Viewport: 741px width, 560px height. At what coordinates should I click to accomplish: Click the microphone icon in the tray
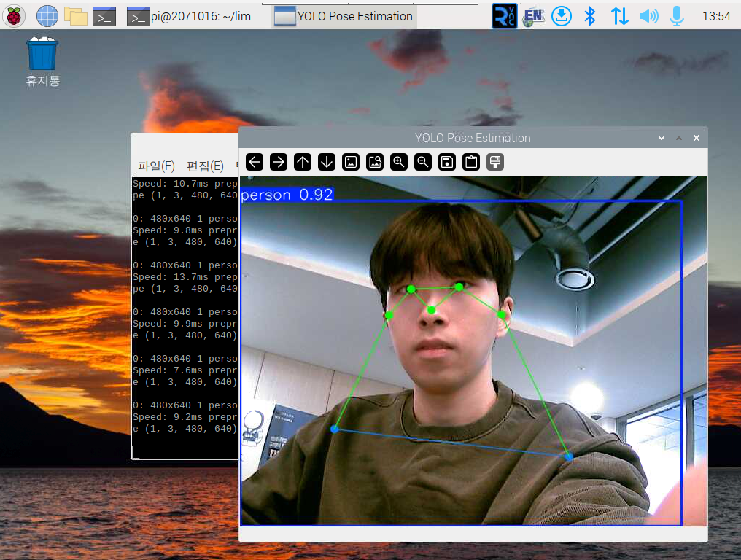[x=677, y=16]
